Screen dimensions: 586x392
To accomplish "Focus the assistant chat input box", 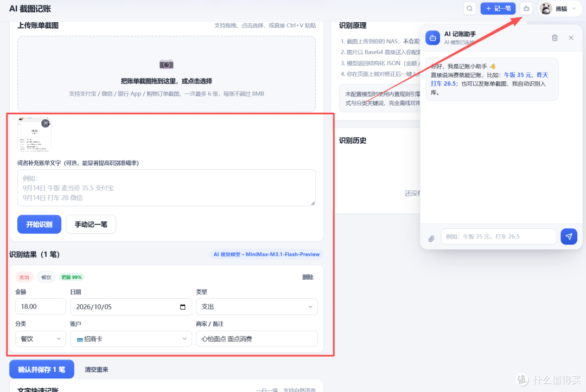I will tap(499, 236).
